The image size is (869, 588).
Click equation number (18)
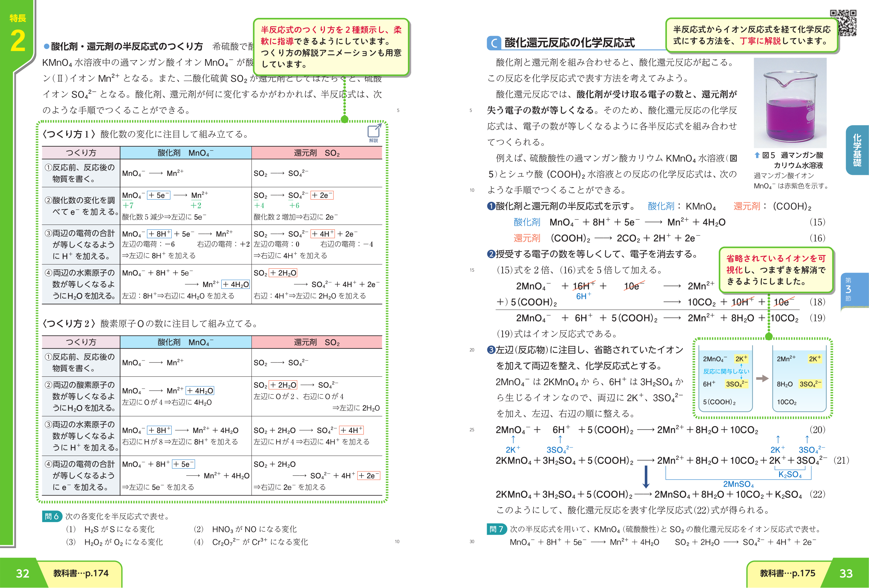(817, 302)
